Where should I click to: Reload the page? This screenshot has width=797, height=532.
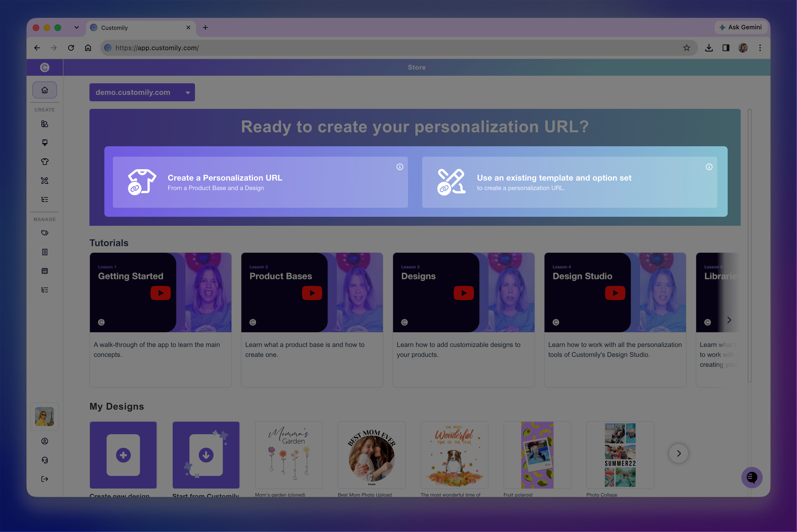[x=71, y=48]
